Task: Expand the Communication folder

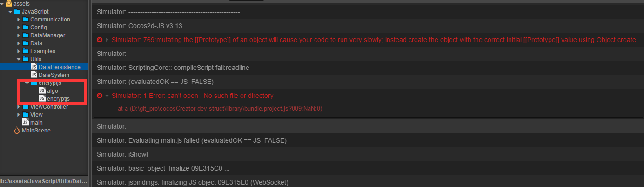Action: click(x=19, y=20)
